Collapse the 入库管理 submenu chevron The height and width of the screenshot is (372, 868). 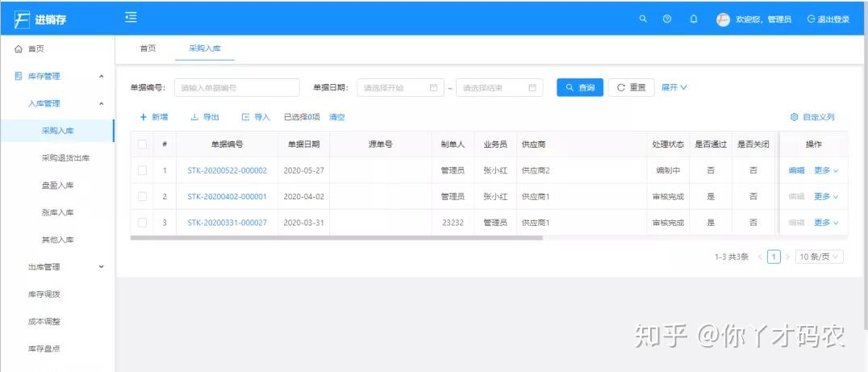(x=102, y=103)
